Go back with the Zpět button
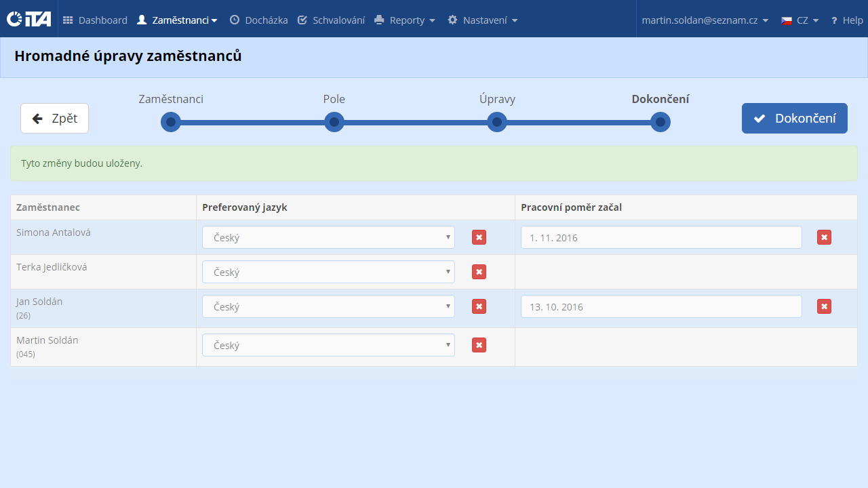 [54, 119]
